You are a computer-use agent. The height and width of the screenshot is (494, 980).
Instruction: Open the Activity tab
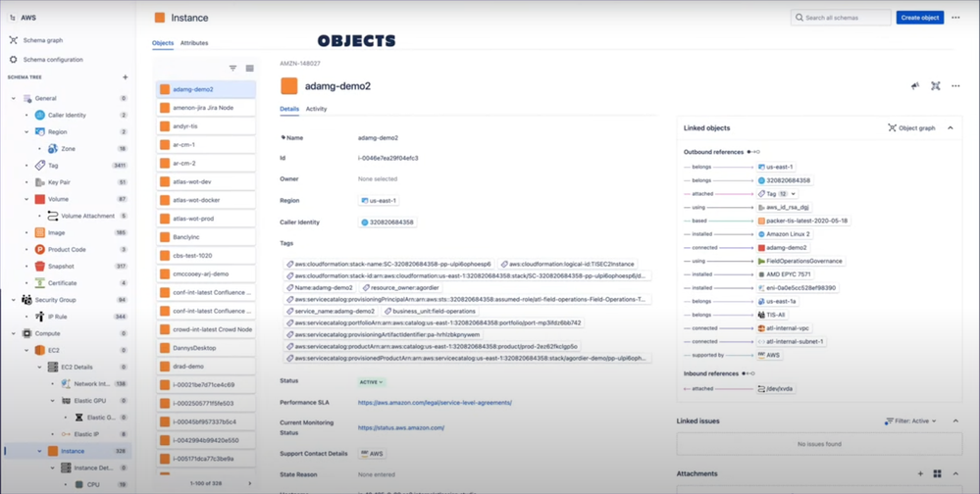click(316, 109)
